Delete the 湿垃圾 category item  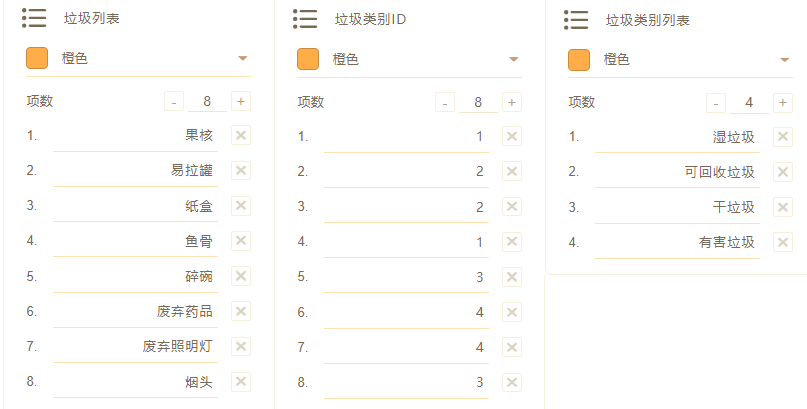(x=783, y=137)
